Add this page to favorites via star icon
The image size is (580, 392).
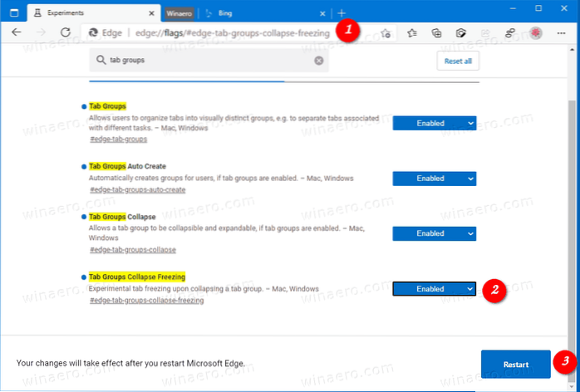click(386, 33)
